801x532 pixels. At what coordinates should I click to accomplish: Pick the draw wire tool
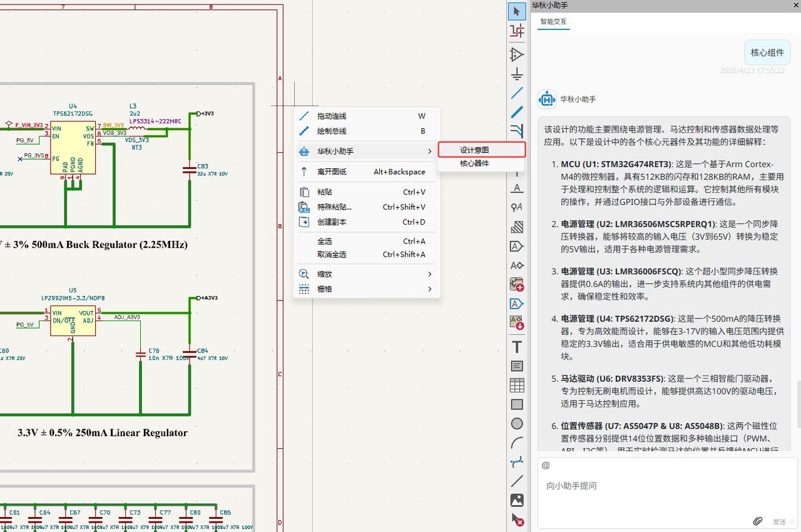click(517, 93)
